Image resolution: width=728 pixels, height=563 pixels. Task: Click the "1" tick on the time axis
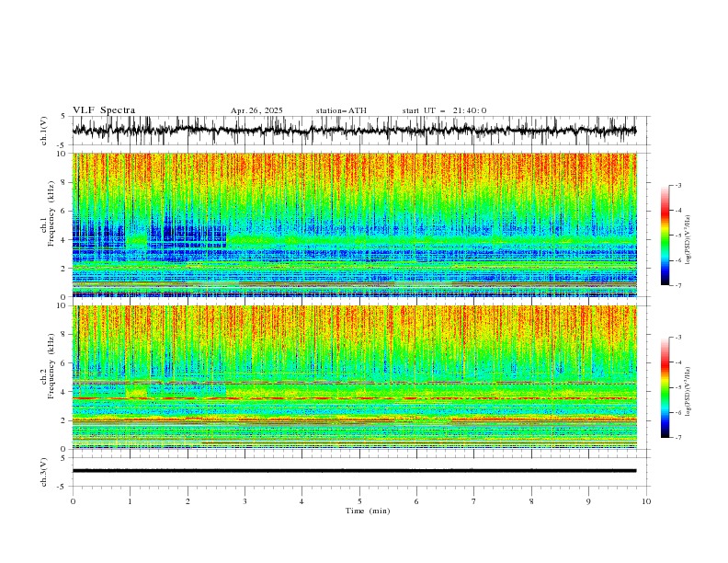[x=130, y=501]
